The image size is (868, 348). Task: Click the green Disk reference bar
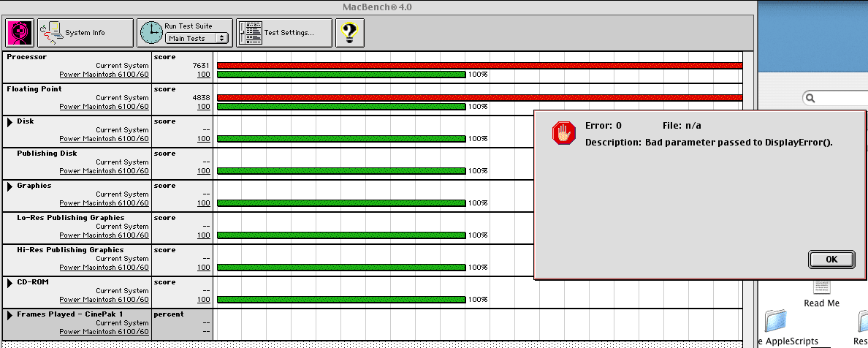341,138
